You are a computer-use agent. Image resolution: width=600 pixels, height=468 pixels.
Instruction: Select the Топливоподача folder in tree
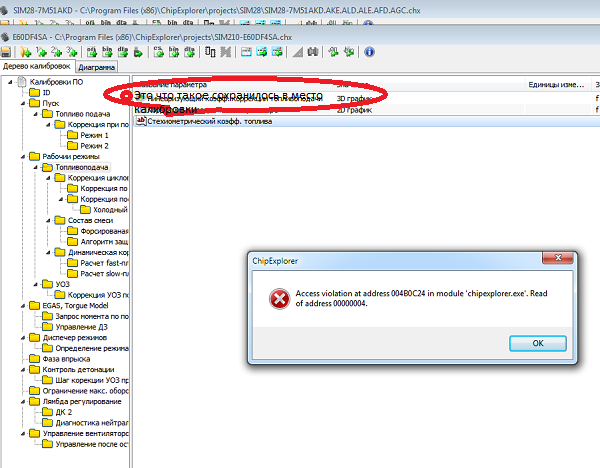pos(82,167)
